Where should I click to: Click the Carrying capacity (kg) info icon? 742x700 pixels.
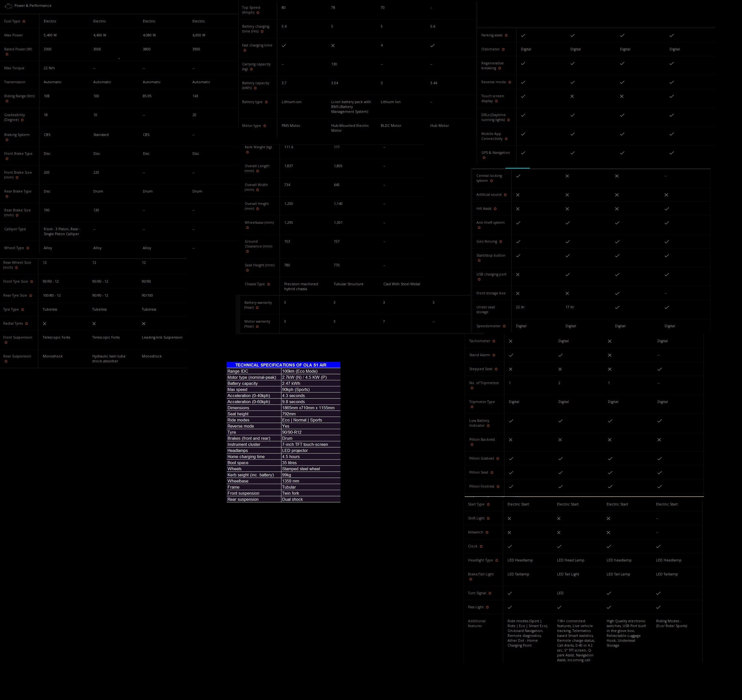pyautogui.click(x=251, y=69)
